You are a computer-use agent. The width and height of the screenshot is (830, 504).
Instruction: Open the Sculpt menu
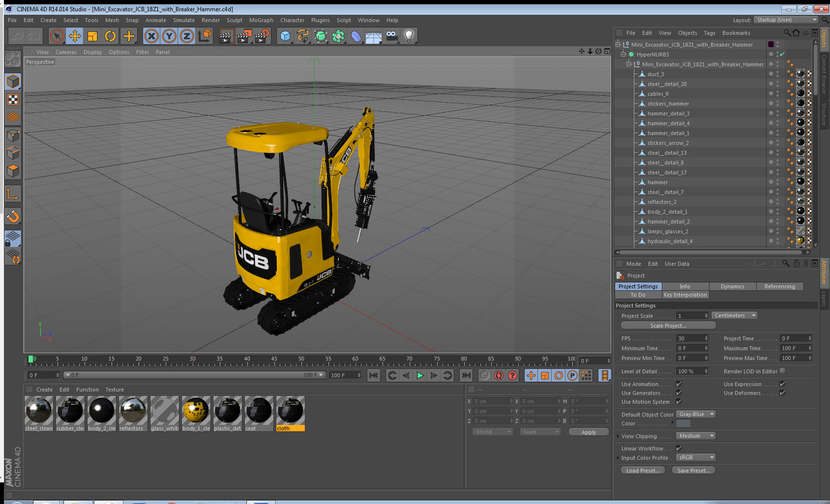pos(235,20)
